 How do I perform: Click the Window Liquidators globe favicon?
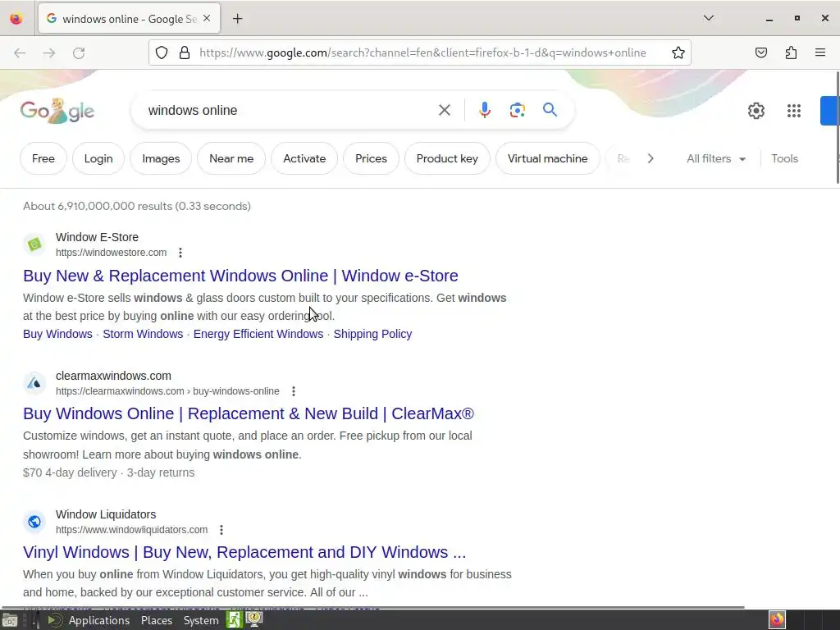pyautogui.click(x=34, y=521)
